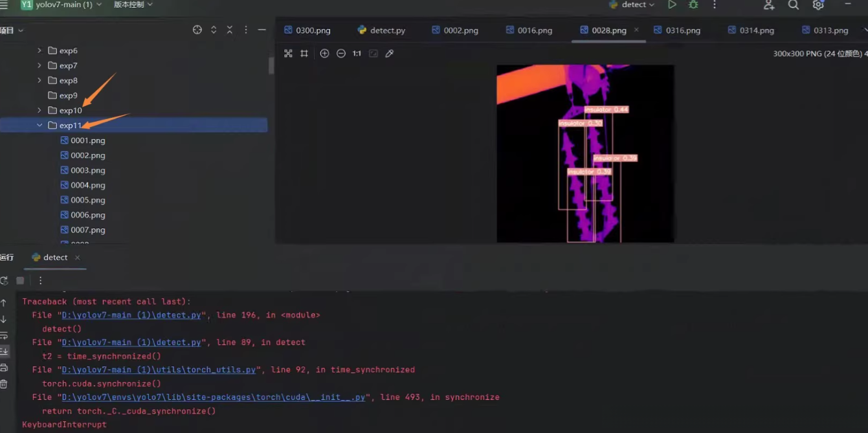
Task: Switch to the 0316.png tab
Action: (x=677, y=30)
